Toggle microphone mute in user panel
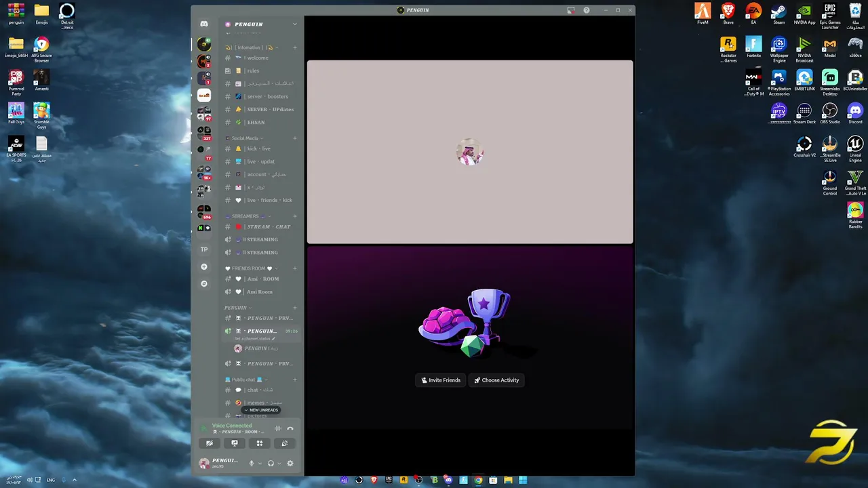 pos(252,464)
